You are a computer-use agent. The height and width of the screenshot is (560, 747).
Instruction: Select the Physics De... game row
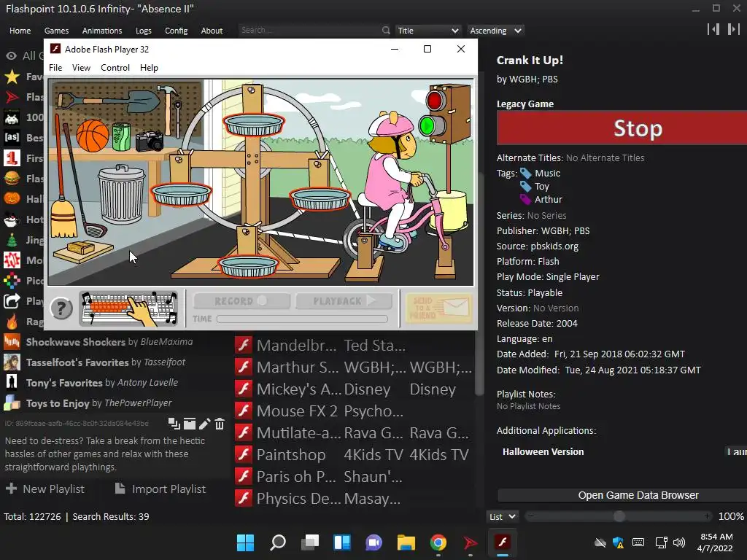pyautogui.click(x=354, y=499)
